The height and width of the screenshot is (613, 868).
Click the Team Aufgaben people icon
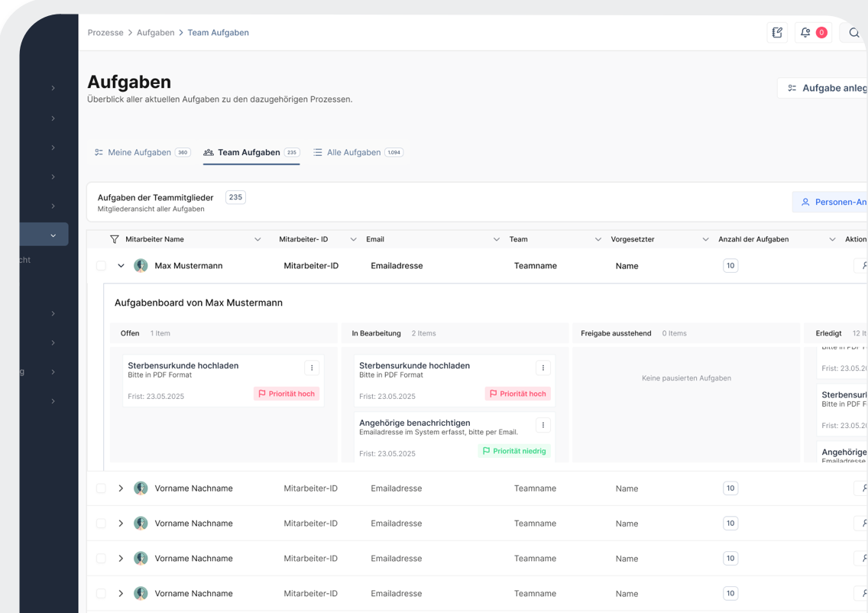[x=208, y=152]
